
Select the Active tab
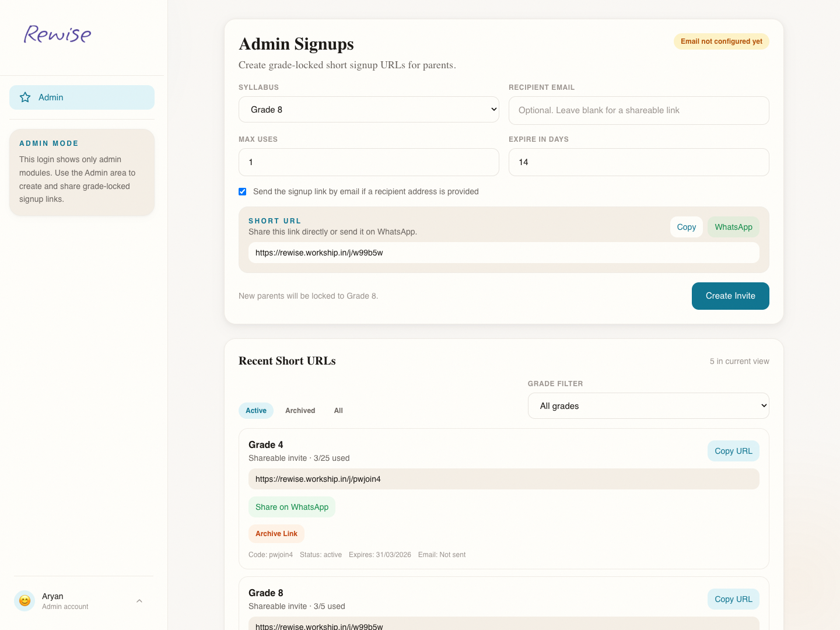click(x=256, y=411)
